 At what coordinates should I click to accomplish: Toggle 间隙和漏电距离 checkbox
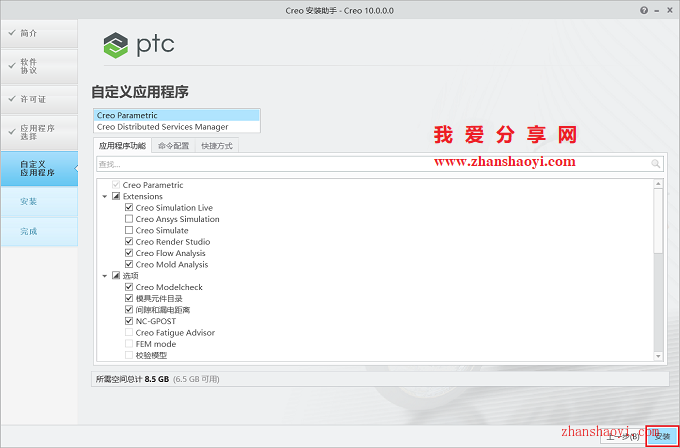[x=129, y=310]
